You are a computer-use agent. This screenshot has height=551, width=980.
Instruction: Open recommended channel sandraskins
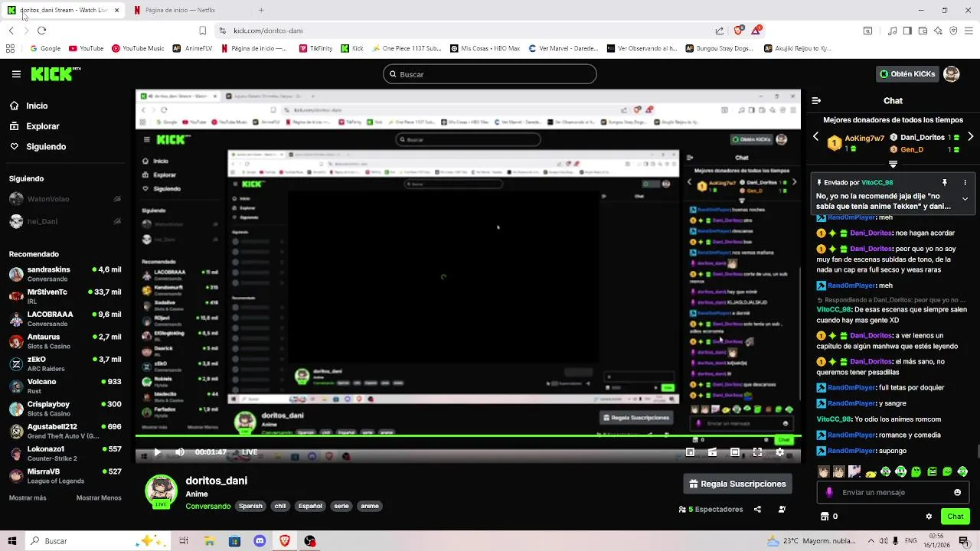65,274
